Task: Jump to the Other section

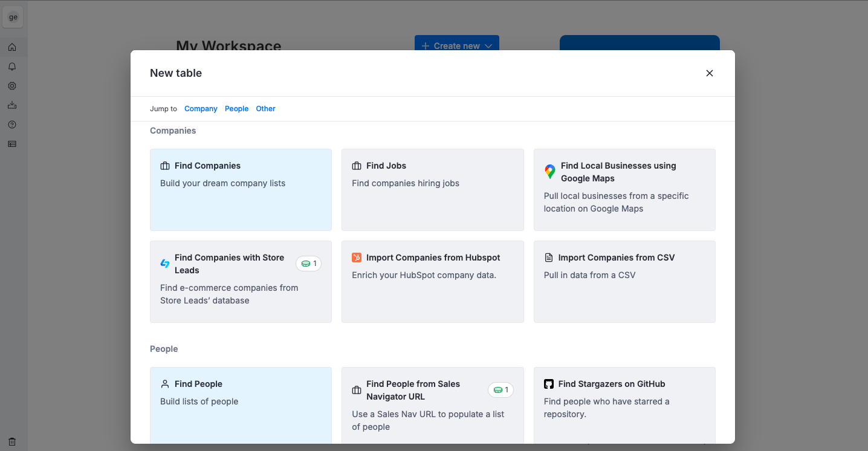Action: point(265,109)
